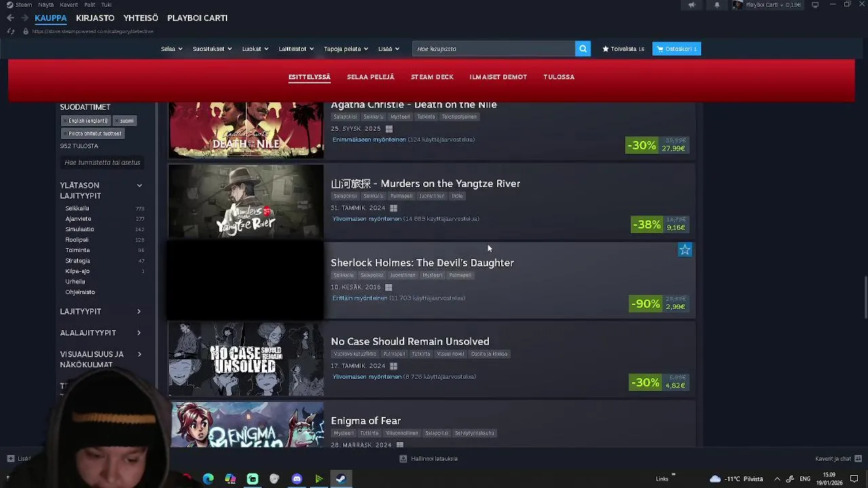Viewport: 868px width, 488px height.
Task: Open the Selaa dropdown menu
Action: (x=172, y=49)
